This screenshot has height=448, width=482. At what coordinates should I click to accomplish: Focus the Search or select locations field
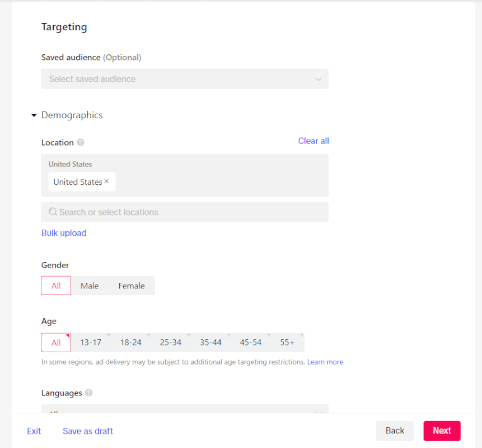point(185,212)
